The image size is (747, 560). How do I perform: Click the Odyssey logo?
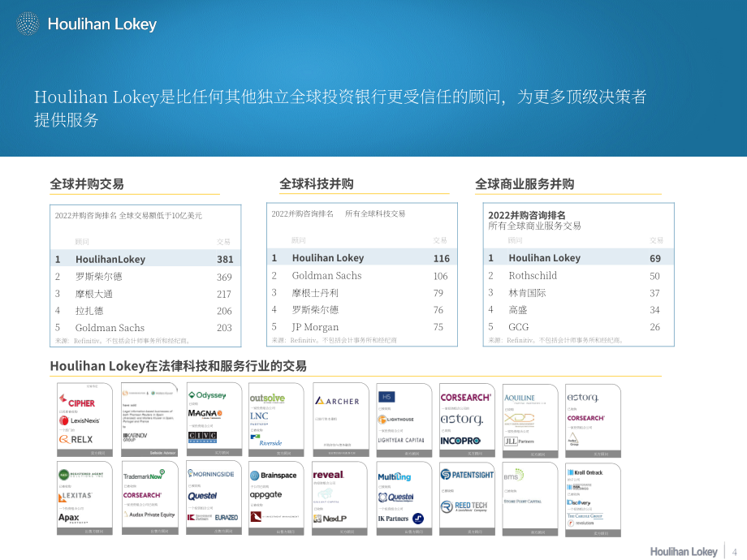[207, 394]
